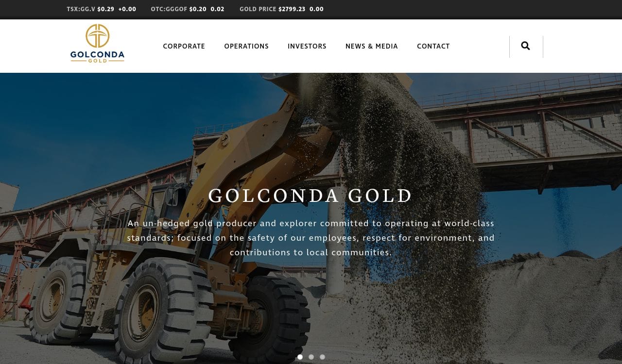
Task: Click the hero banner description paragraph
Action: coord(311,238)
